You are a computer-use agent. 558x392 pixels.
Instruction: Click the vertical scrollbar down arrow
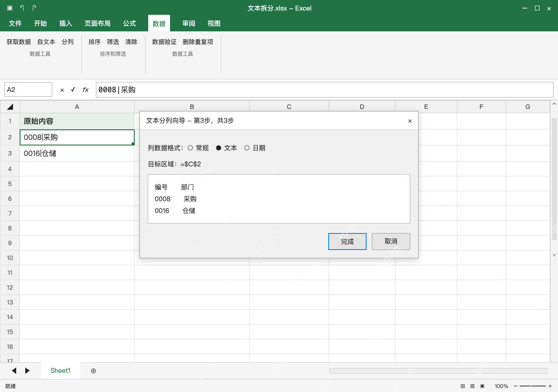[x=554, y=255]
